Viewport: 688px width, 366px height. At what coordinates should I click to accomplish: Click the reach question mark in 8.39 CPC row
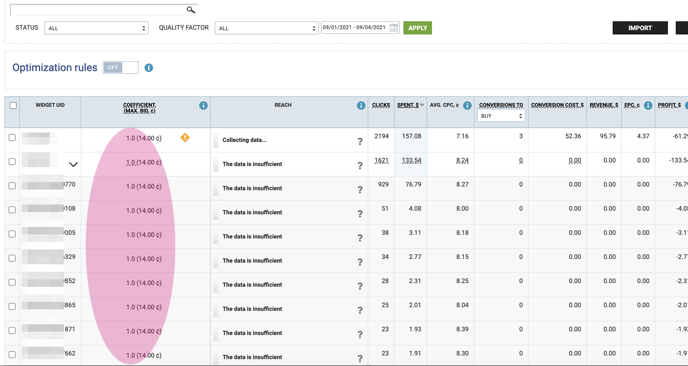click(x=360, y=334)
